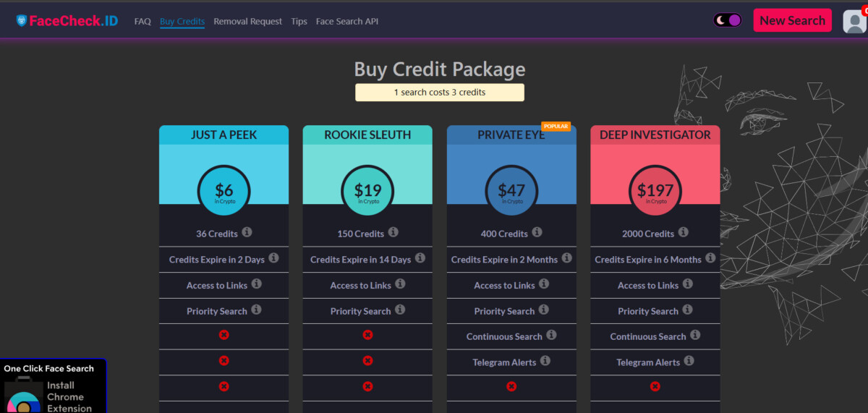Click info icon beside 36 Credits
Screen dimensions: 868x413
(x=247, y=232)
